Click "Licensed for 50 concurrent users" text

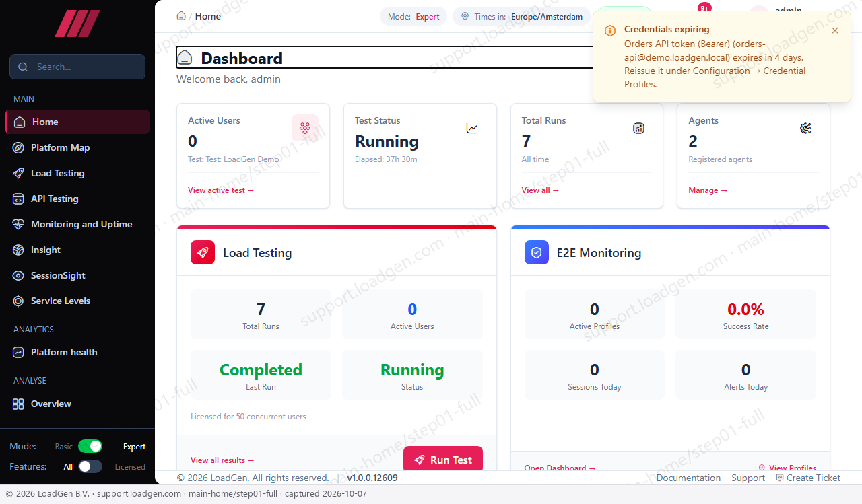click(248, 417)
